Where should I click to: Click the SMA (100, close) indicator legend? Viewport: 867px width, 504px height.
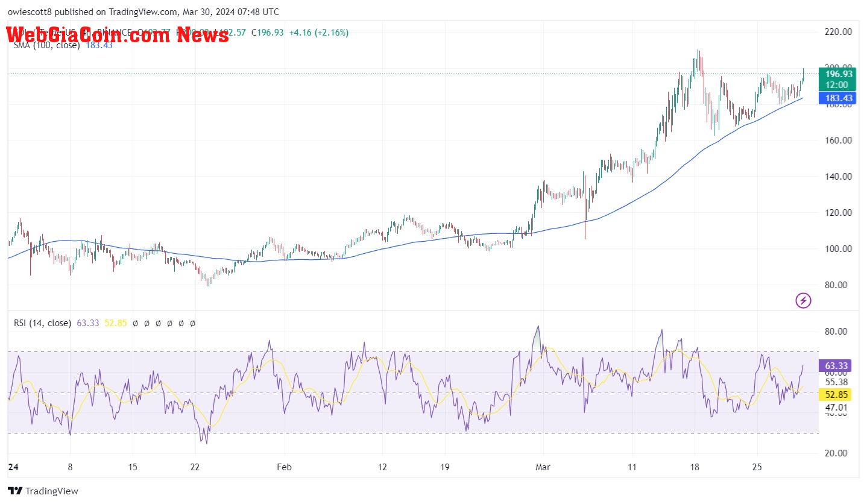[x=47, y=45]
